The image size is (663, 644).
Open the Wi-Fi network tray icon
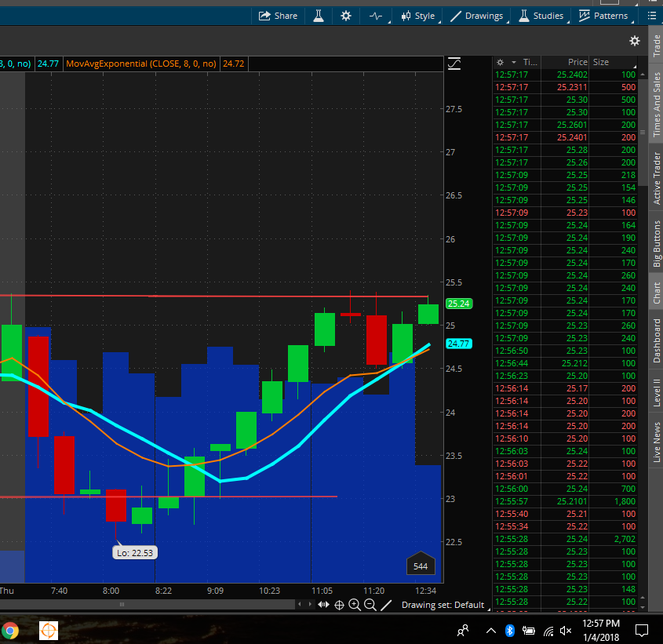tap(548, 631)
